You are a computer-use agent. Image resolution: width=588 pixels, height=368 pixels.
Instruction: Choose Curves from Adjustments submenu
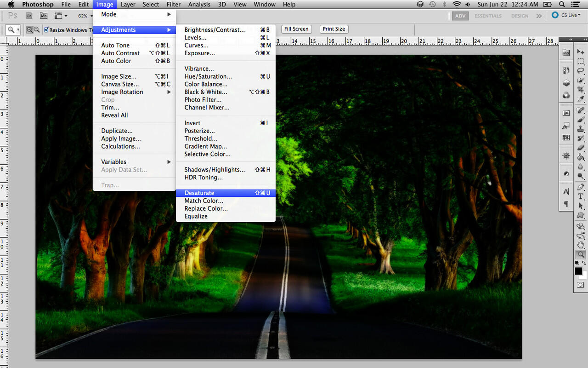[x=226, y=46]
